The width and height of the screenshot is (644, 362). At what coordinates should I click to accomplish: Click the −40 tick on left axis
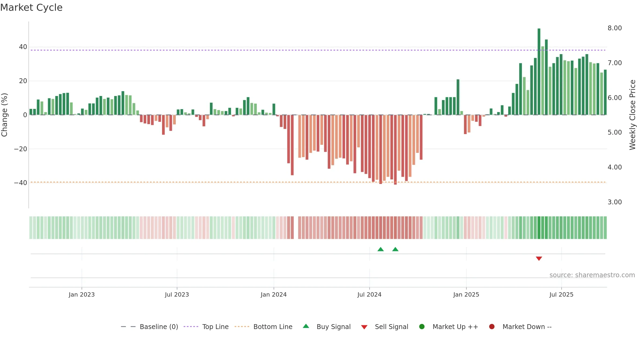[x=21, y=183]
